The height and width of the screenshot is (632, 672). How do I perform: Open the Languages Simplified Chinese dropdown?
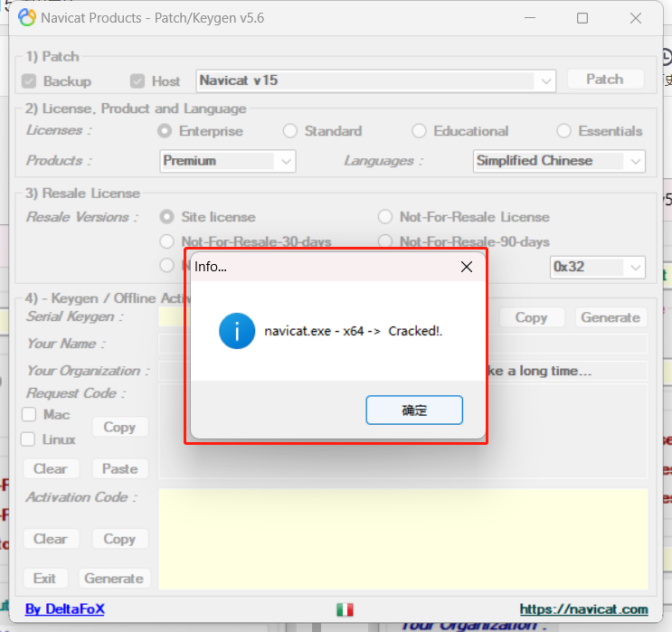tap(559, 161)
